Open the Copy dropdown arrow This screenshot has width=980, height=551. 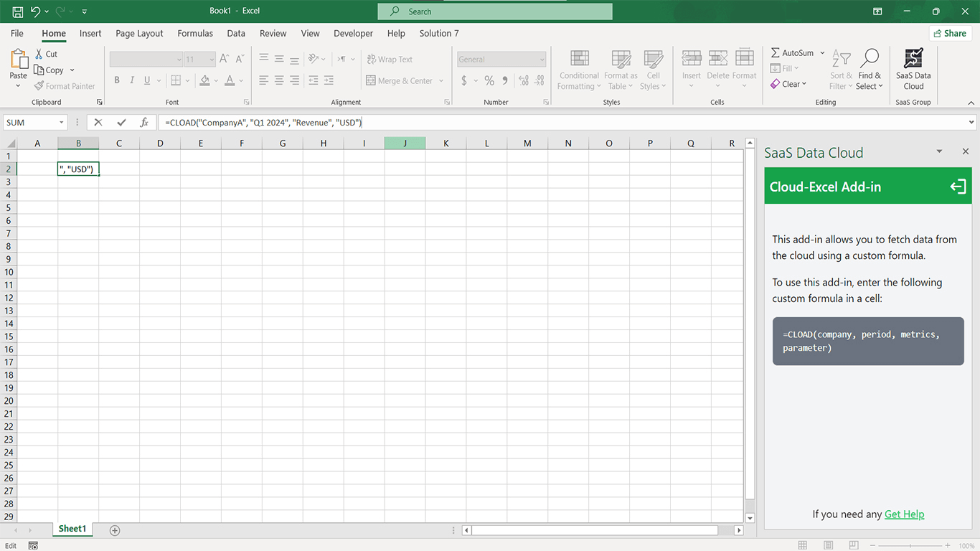[72, 70]
